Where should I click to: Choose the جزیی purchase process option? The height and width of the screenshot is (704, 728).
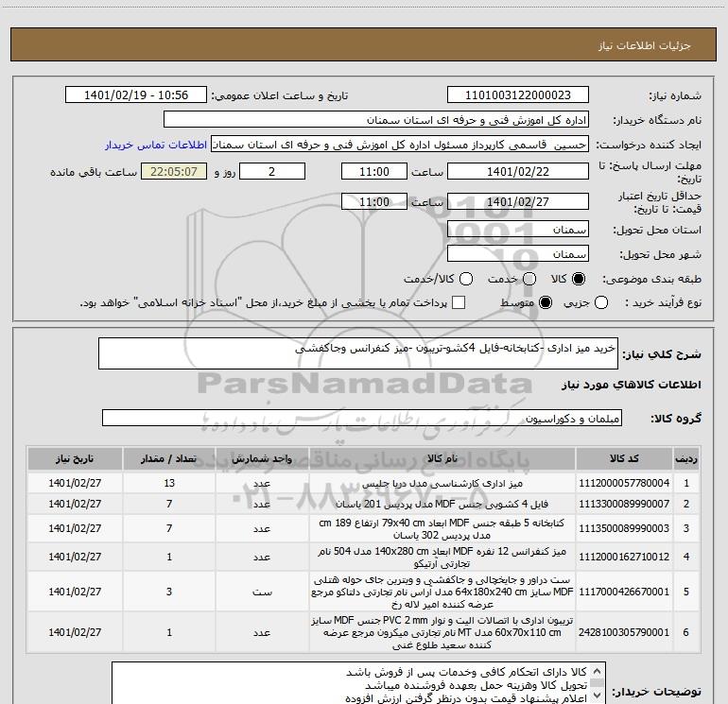600,302
